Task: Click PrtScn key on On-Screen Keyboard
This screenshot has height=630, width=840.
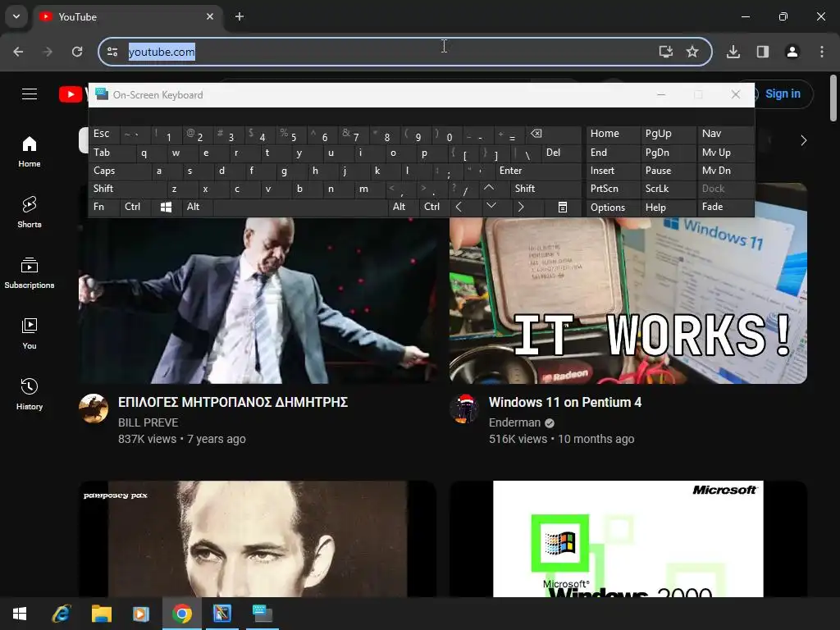Action: tap(612, 189)
